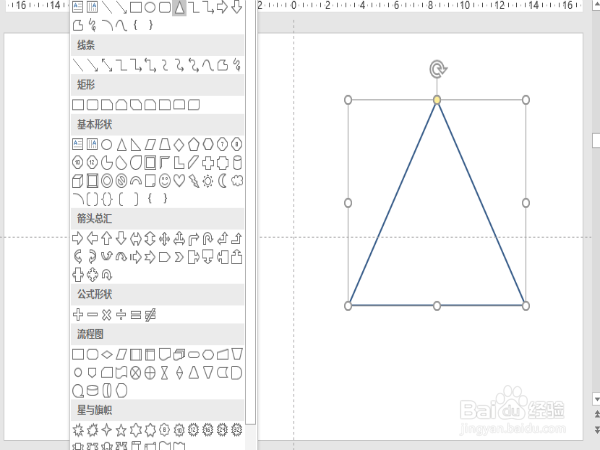Insert the U-turn arrow shape
Image resolution: width=600 pixels, height=450 pixels.
(208, 239)
